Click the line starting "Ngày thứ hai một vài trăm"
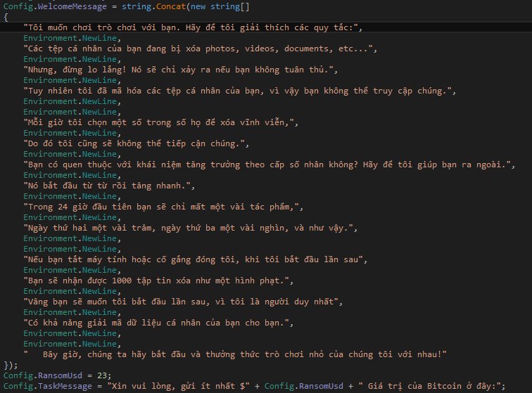 (190, 228)
